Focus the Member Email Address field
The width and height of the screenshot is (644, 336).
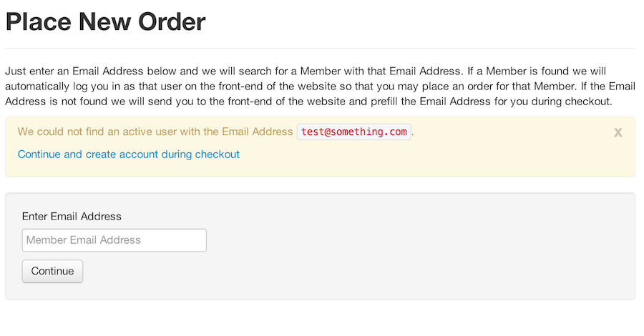click(x=114, y=240)
